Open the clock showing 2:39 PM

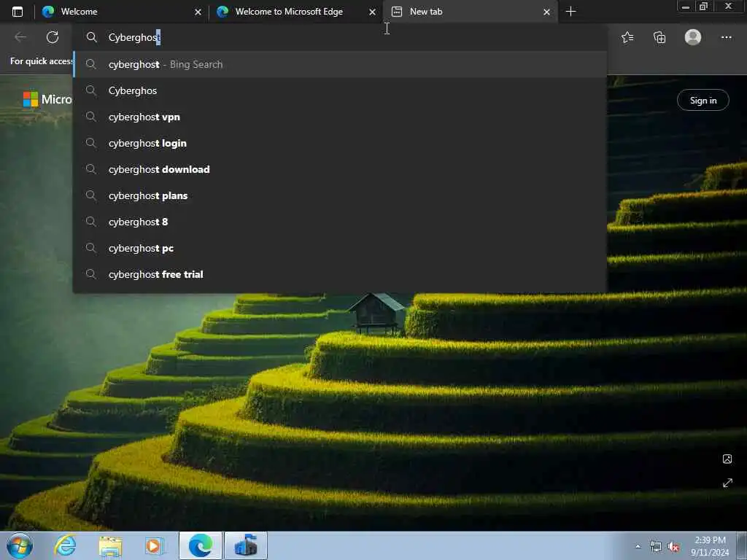pos(709,545)
